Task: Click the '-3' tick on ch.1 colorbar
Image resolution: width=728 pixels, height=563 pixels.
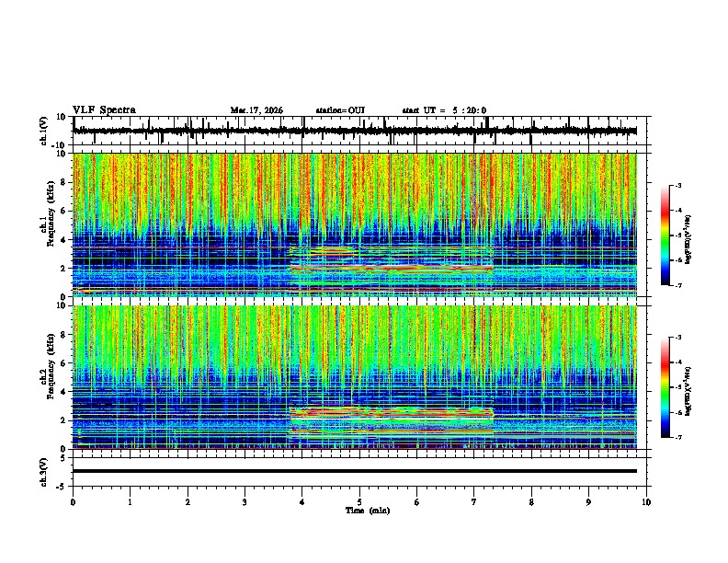Action: click(678, 185)
